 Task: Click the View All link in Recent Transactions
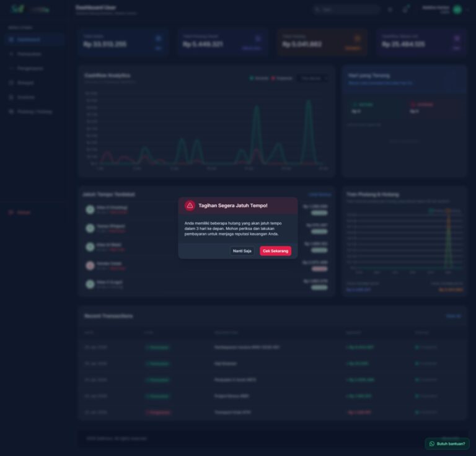tap(453, 316)
